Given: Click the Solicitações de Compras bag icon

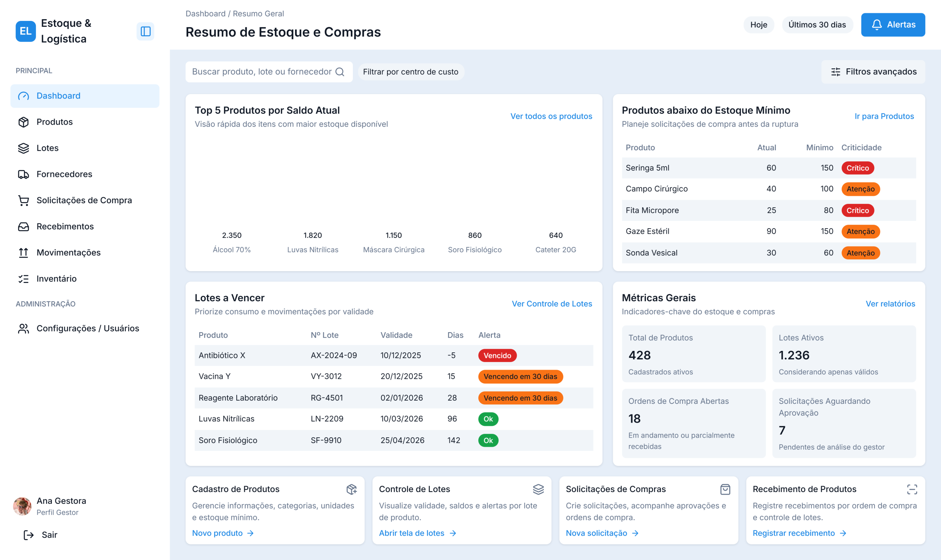Looking at the screenshot, I should tap(725, 489).
